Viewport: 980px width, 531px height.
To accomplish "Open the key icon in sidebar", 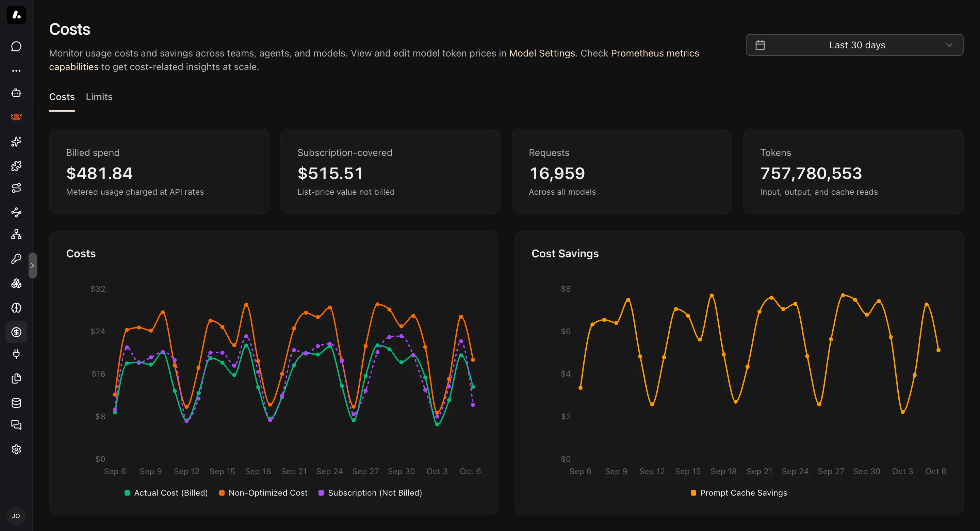I will click(x=16, y=259).
